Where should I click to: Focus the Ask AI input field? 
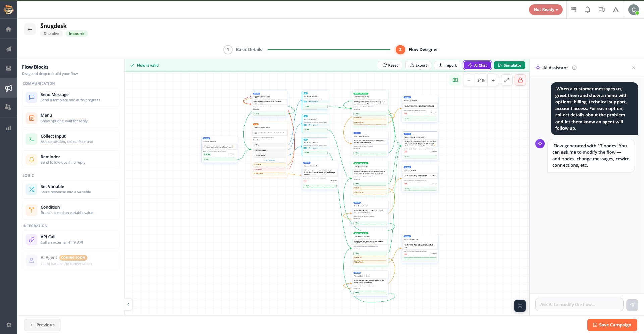tap(579, 305)
